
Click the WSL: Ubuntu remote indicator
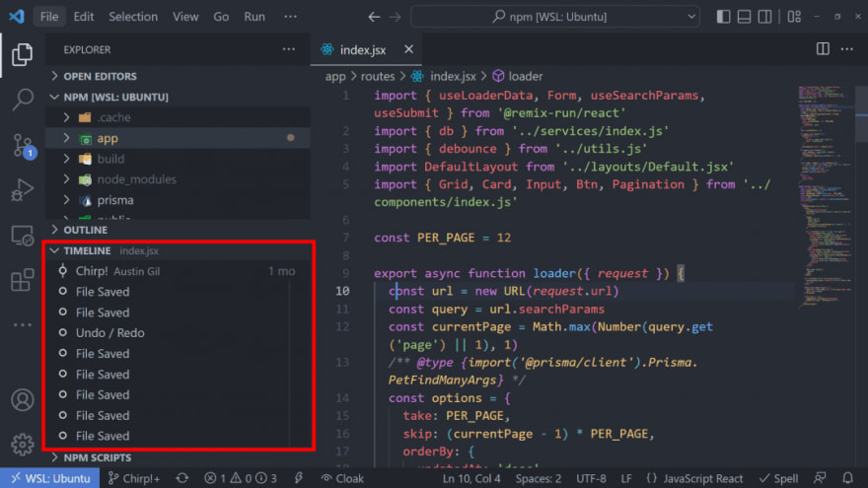click(50, 478)
